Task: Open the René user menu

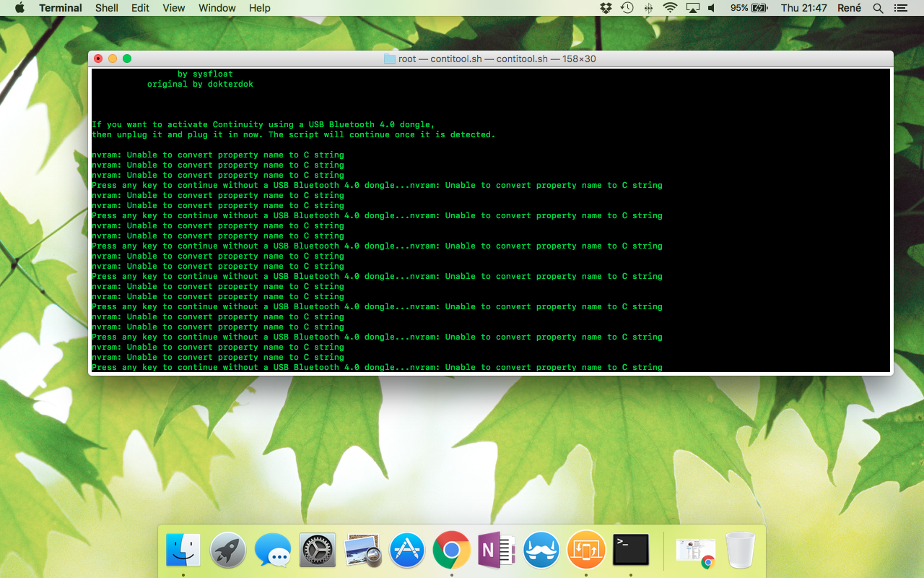Action: coord(850,8)
